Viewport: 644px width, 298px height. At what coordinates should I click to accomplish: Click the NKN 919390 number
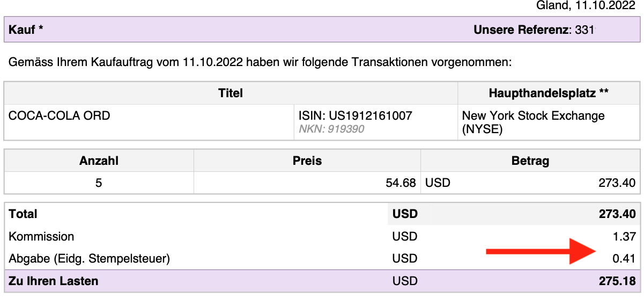pos(331,129)
